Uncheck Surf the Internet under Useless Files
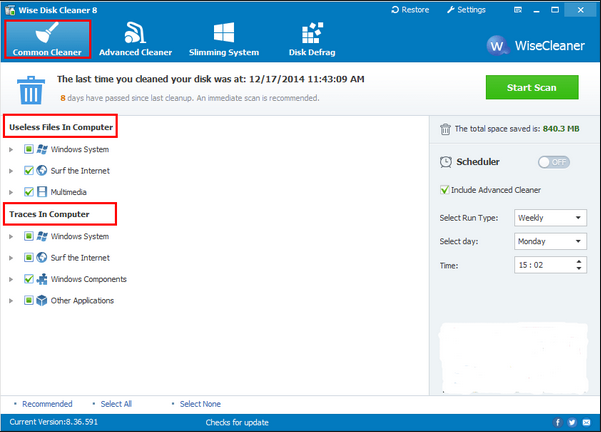This screenshot has width=601, height=432. click(x=29, y=170)
